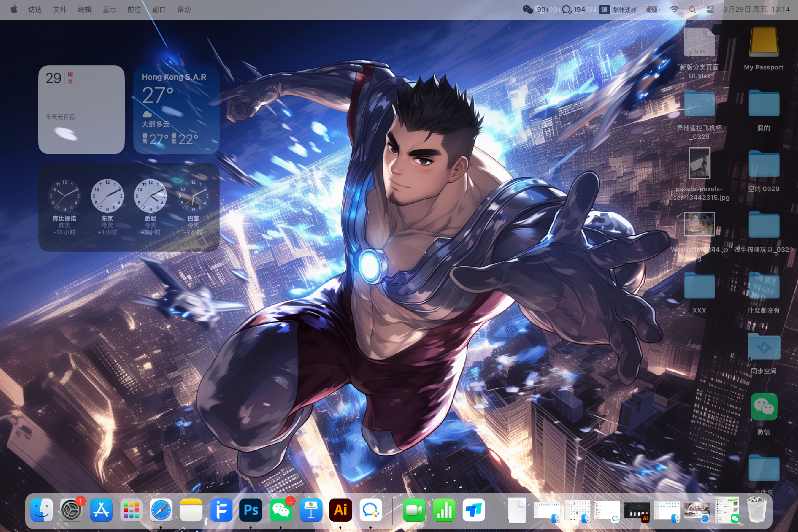Open the Apple menu
This screenshot has width=798, height=532.
click(14, 10)
